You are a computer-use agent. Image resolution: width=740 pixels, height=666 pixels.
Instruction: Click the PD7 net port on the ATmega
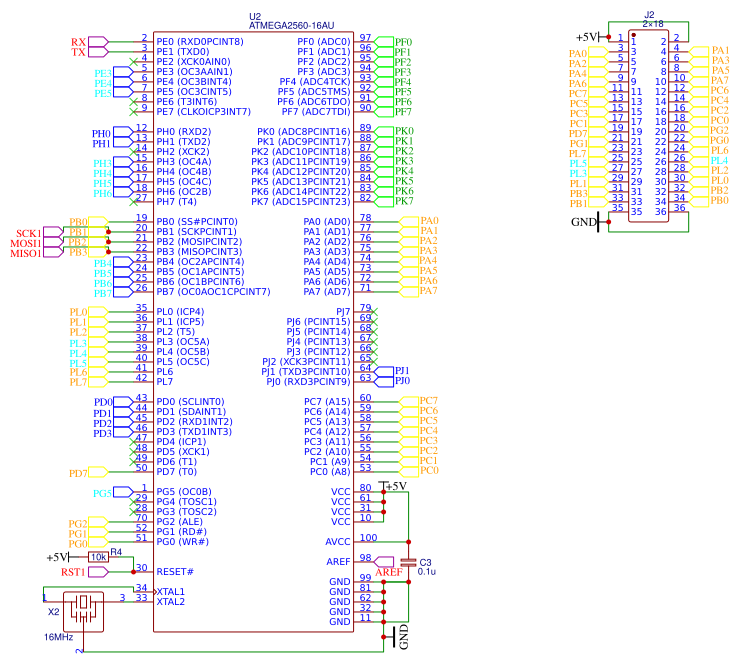tap(98, 472)
